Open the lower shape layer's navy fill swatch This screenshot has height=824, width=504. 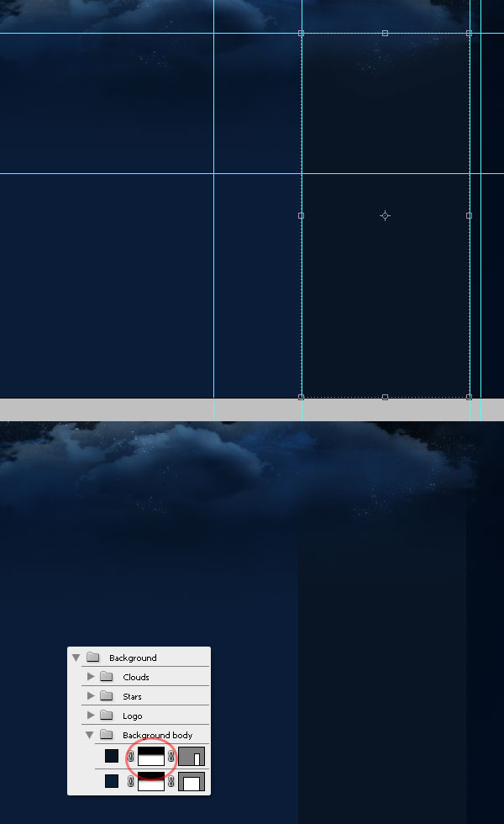pos(112,781)
